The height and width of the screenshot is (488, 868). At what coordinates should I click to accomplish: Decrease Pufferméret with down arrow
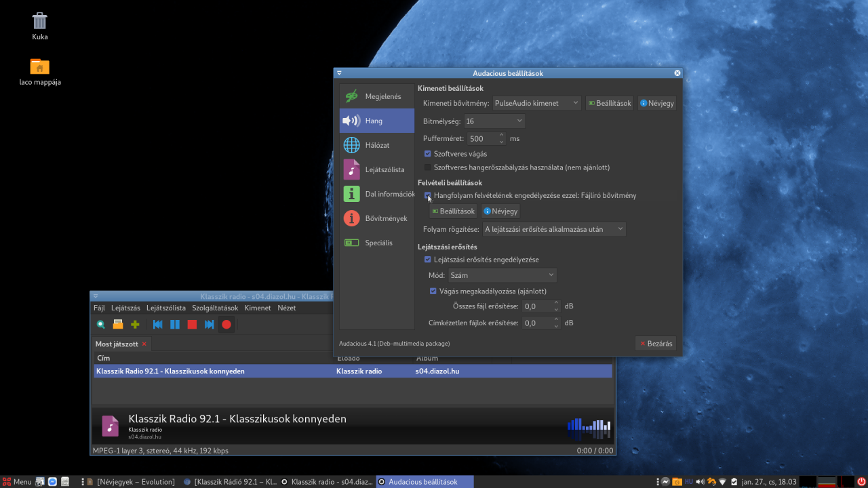[x=502, y=142]
